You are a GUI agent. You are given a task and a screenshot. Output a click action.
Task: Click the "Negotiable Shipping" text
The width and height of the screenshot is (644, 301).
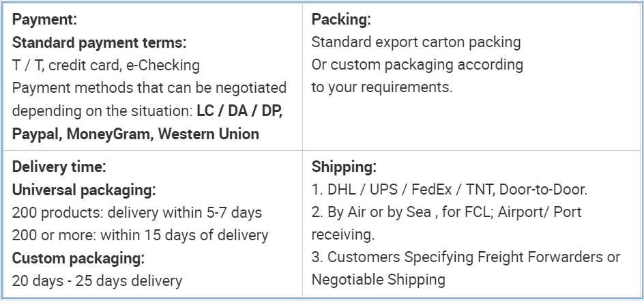tap(378, 279)
